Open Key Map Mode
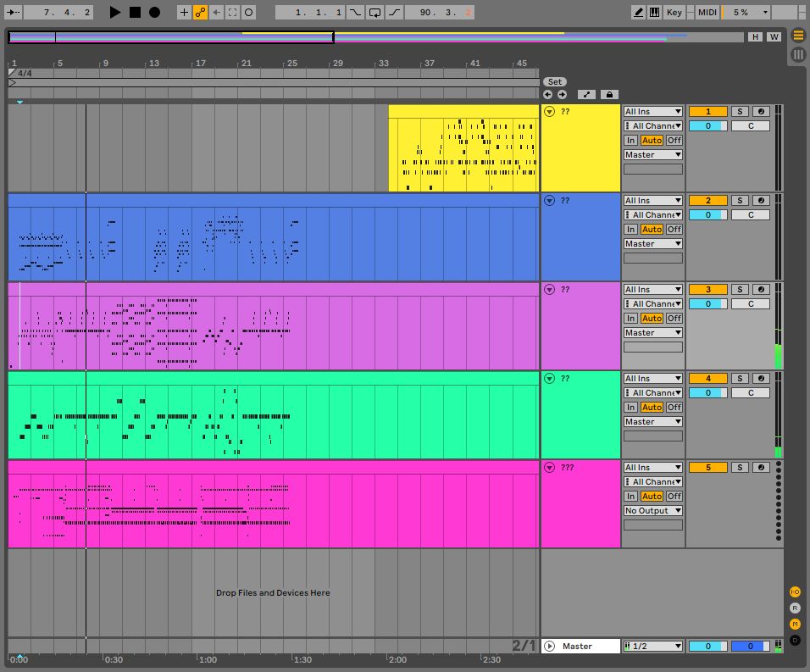 (674, 13)
